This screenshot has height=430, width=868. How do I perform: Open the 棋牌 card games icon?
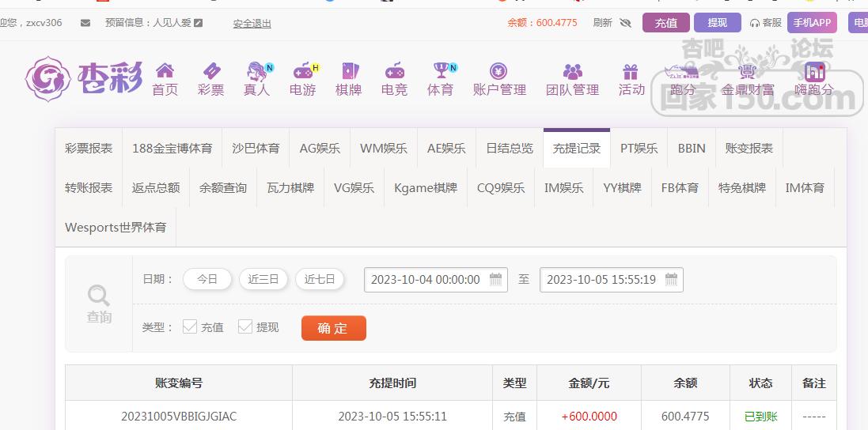pos(350,71)
